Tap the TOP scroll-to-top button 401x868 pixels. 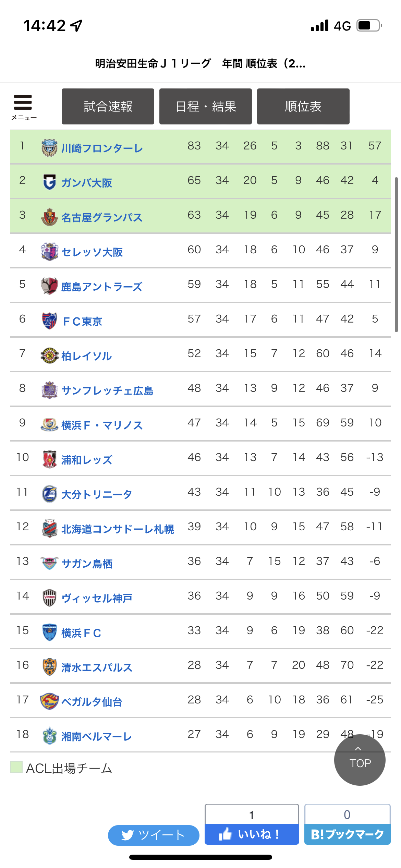360,760
